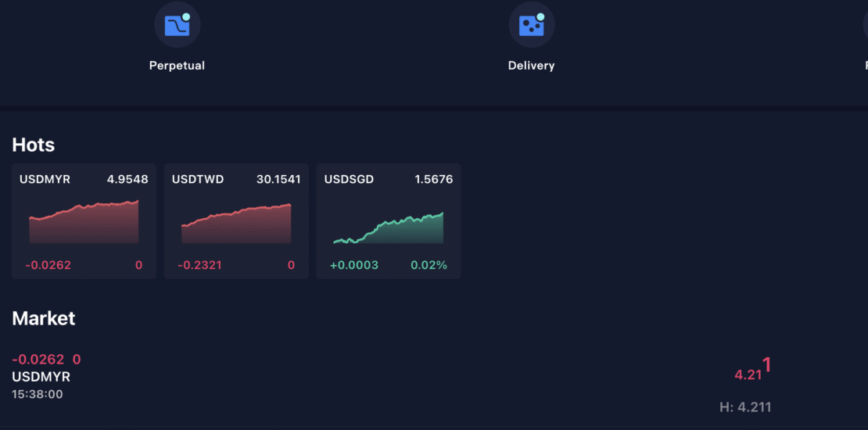Viewport: 868px width, 430px height.
Task: Click the 0.02% percentage on USDSGD card
Action: coord(429,265)
